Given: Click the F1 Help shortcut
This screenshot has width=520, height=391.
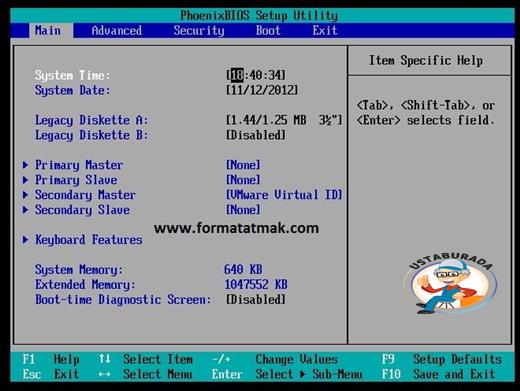Looking at the screenshot, I should click(51, 359).
